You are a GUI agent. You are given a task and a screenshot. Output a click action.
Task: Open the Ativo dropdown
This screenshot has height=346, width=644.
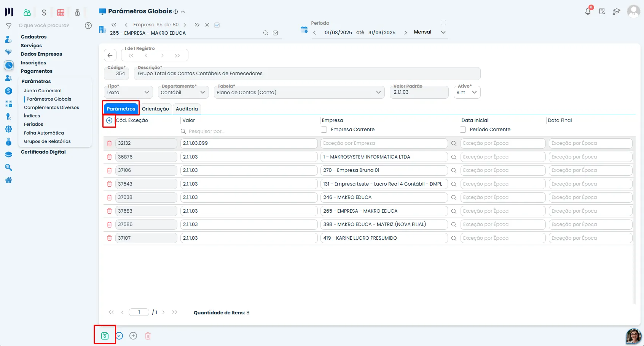coord(467,92)
